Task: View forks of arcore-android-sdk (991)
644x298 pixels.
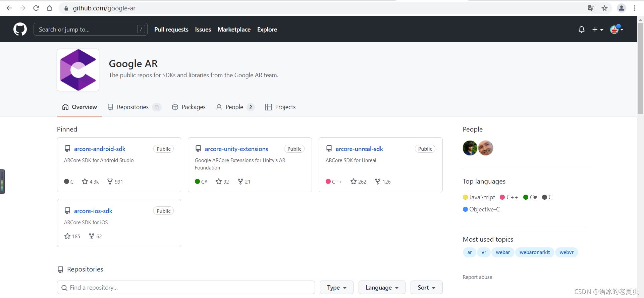Action: tap(115, 182)
